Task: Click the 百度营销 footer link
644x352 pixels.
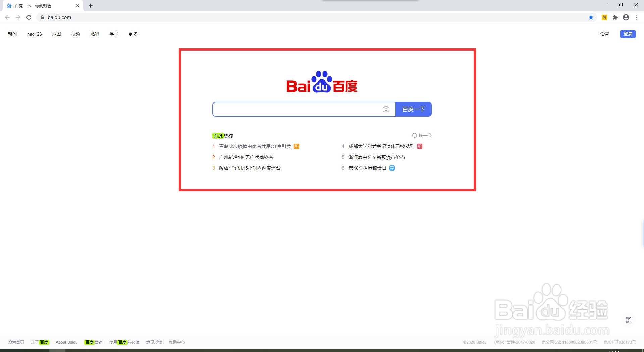Action: [93, 342]
